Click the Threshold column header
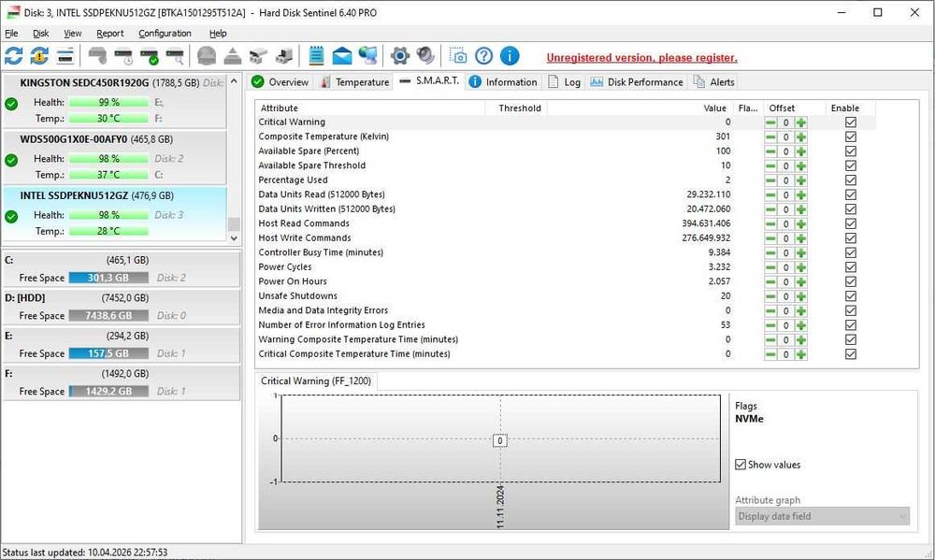Screen dimensions: 935x560 click(x=516, y=108)
